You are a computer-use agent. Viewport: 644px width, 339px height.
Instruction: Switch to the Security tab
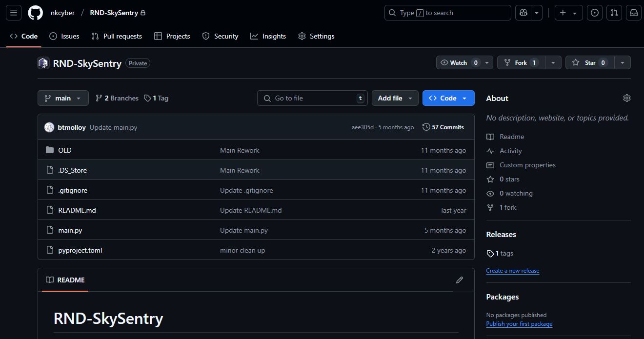coord(220,36)
